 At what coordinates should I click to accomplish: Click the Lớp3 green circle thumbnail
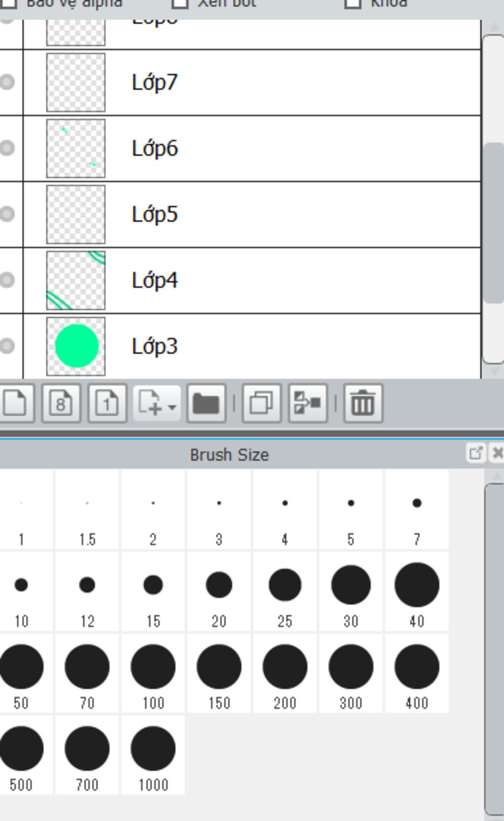76,346
